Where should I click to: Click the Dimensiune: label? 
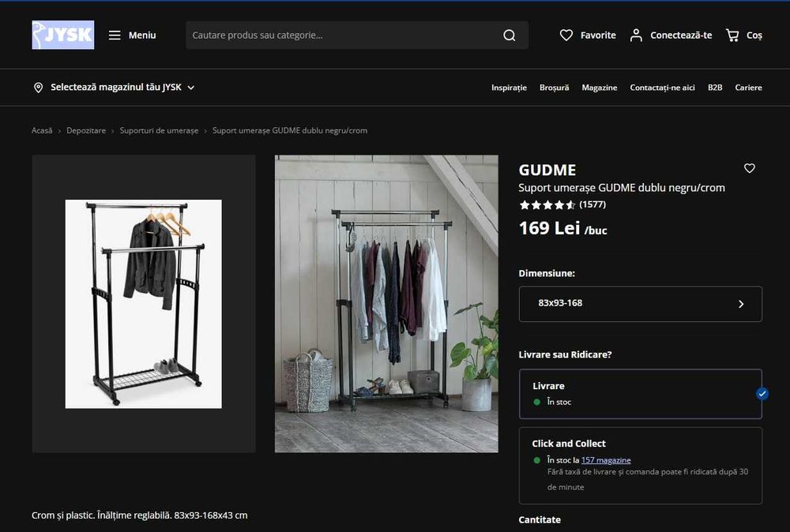pyautogui.click(x=547, y=273)
